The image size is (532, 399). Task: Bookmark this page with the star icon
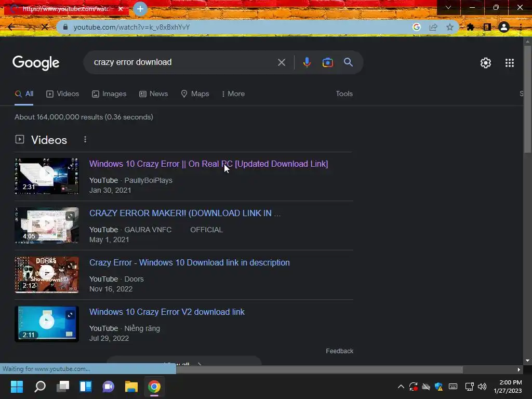coord(450,27)
